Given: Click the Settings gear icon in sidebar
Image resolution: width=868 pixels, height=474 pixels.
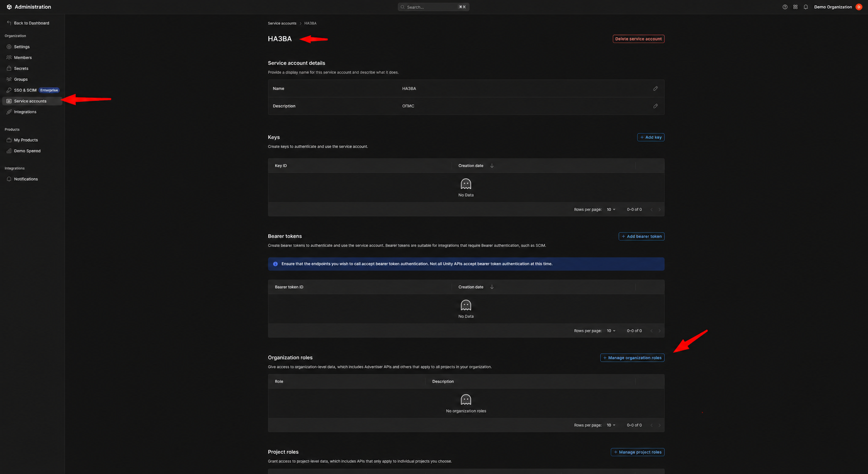Looking at the screenshot, I should pyautogui.click(x=9, y=47).
